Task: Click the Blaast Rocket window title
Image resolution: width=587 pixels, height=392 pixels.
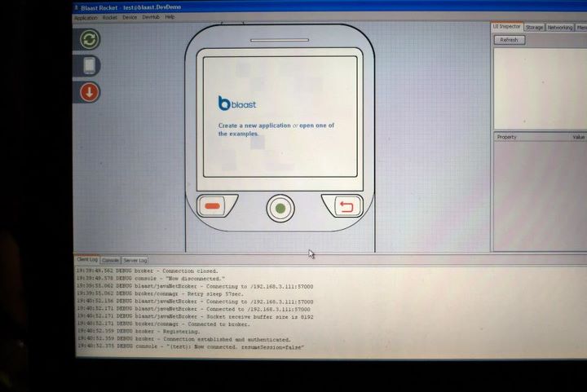Action: [x=130, y=7]
